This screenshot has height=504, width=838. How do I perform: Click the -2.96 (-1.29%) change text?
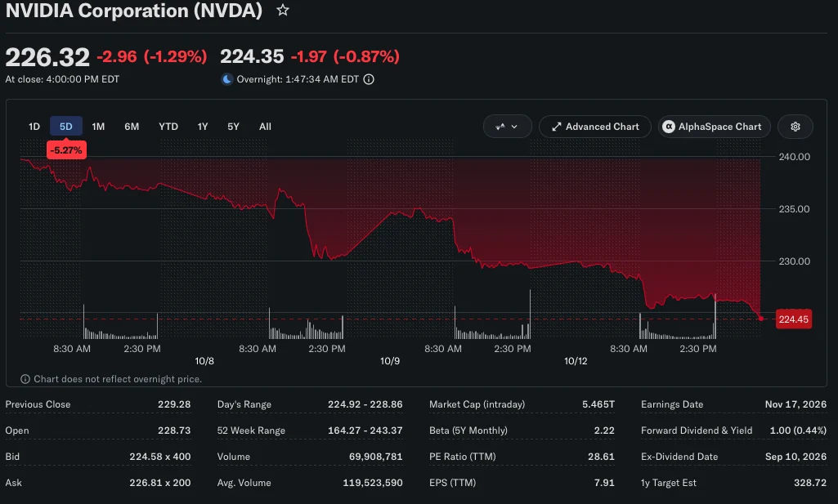pyautogui.click(x=152, y=56)
